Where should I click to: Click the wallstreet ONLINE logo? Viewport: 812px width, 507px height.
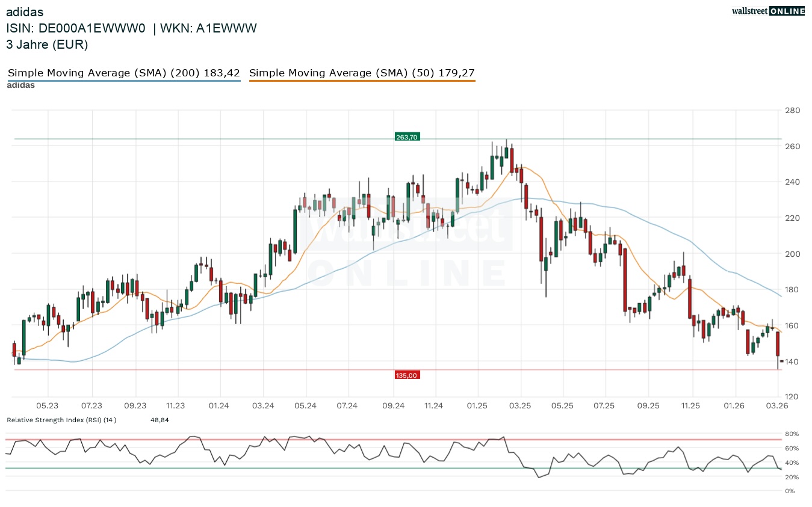[x=767, y=11]
